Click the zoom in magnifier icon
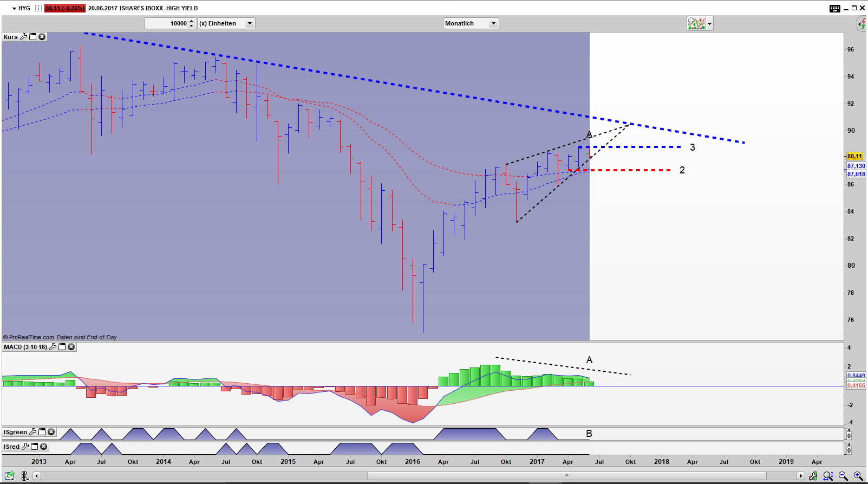868x484 pixels. pyautogui.click(x=858, y=476)
